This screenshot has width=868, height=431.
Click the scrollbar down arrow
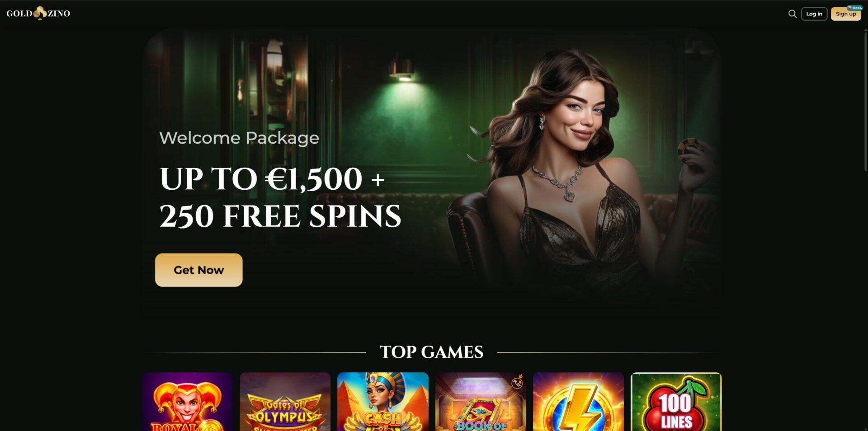point(865,428)
